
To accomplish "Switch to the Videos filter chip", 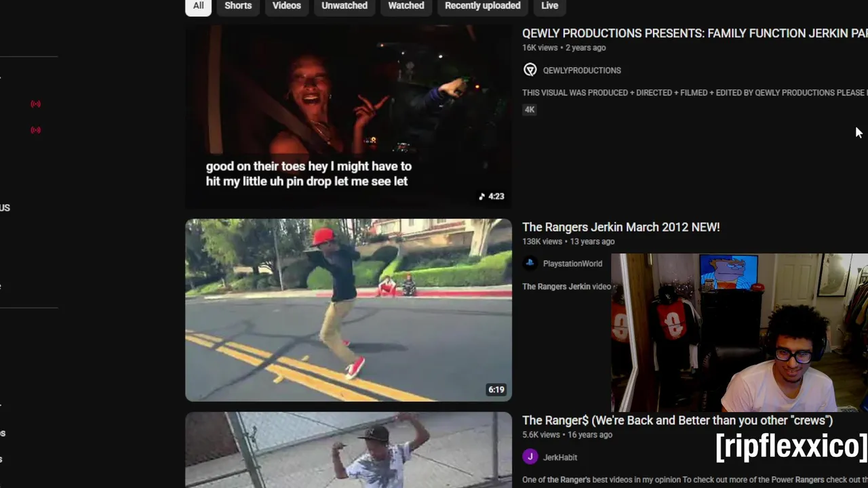I will (x=286, y=6).
